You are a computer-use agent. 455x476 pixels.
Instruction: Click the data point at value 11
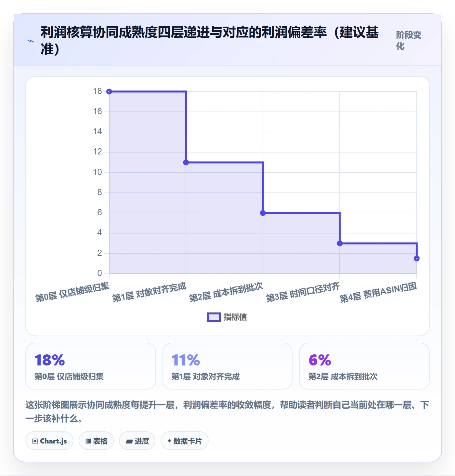pyautogui.click(x=186, y=162)
